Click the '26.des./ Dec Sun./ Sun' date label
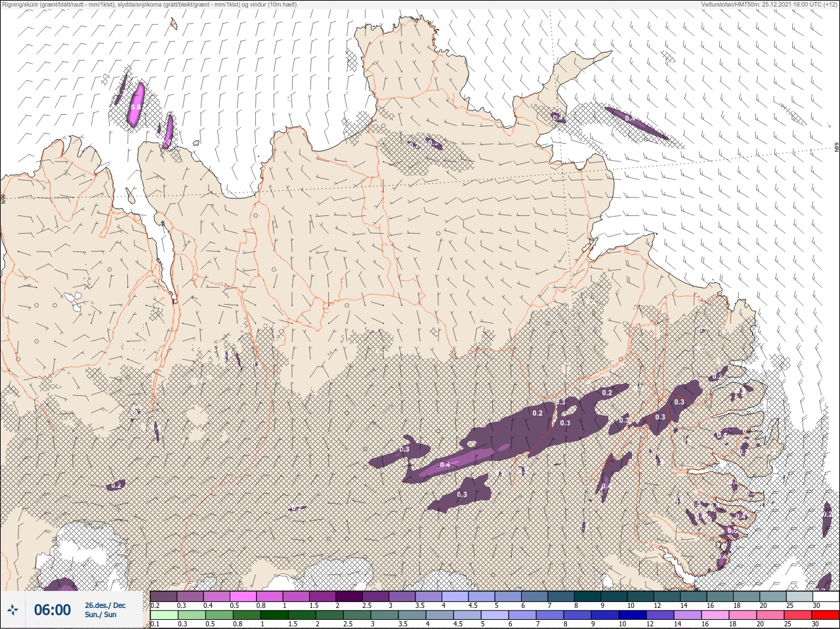This screenshot has width=840, height=629. point(105,610)
